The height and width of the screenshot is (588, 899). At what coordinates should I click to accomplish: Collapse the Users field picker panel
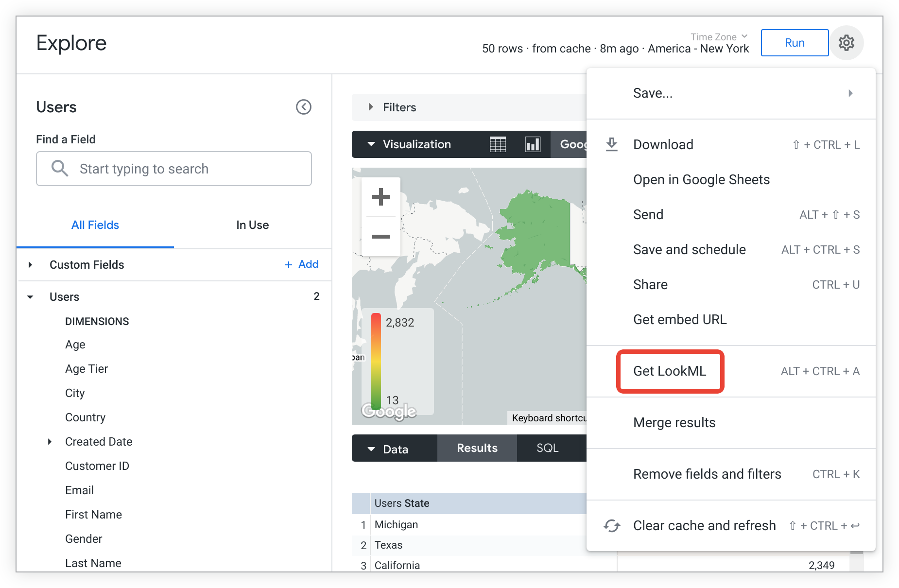tap(304, 107)
